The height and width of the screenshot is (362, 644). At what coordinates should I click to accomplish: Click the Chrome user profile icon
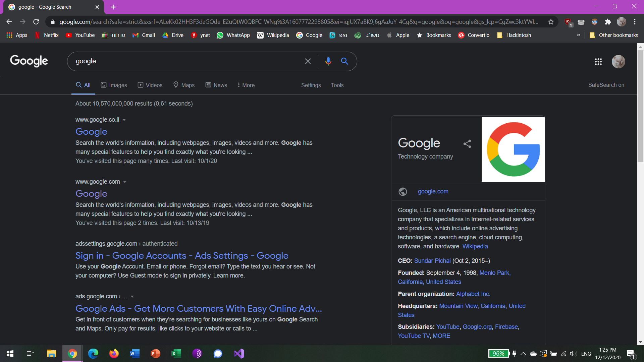pyautogui.click(x=622, y=21)
